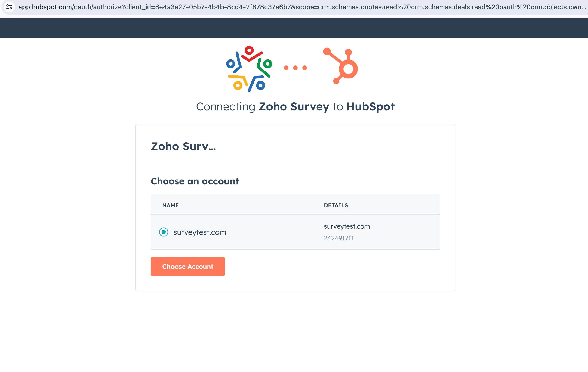The image size is (588, 372).
Task: Click the three orange connecting dots
Action: tap(295, 68)
